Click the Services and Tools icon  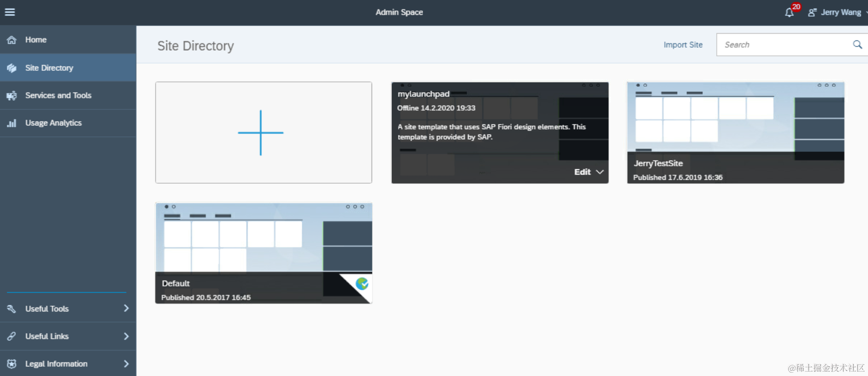click(x=12, y=95)
